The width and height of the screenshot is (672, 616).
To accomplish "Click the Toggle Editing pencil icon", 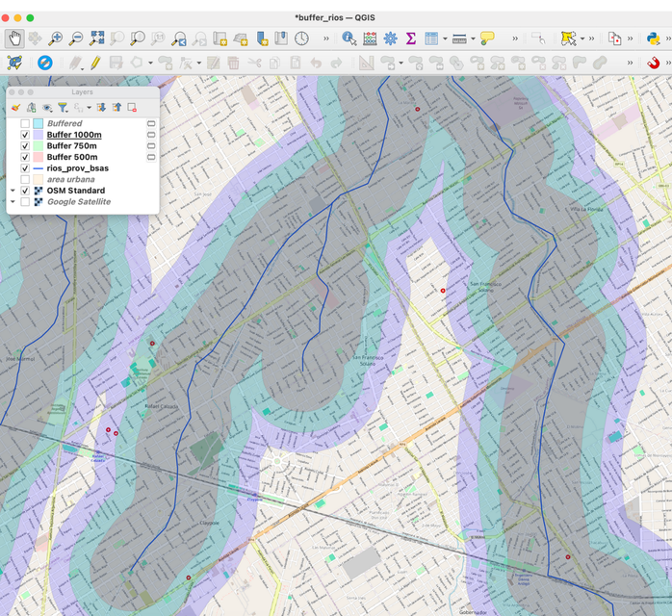I will 95,63.
